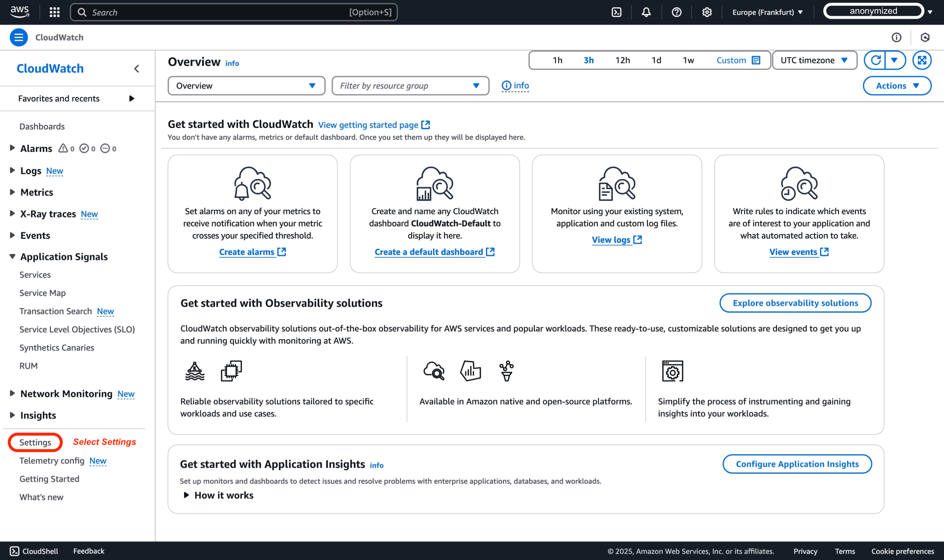
Task: Open Synthetics Canaries
Action: click(x=57, y=348)
